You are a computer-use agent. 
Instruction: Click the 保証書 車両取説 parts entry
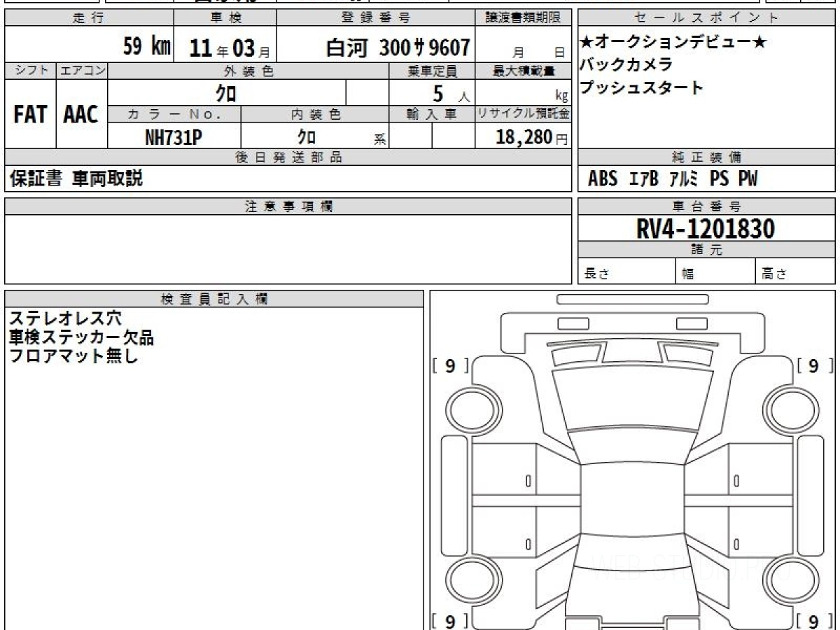76,179
